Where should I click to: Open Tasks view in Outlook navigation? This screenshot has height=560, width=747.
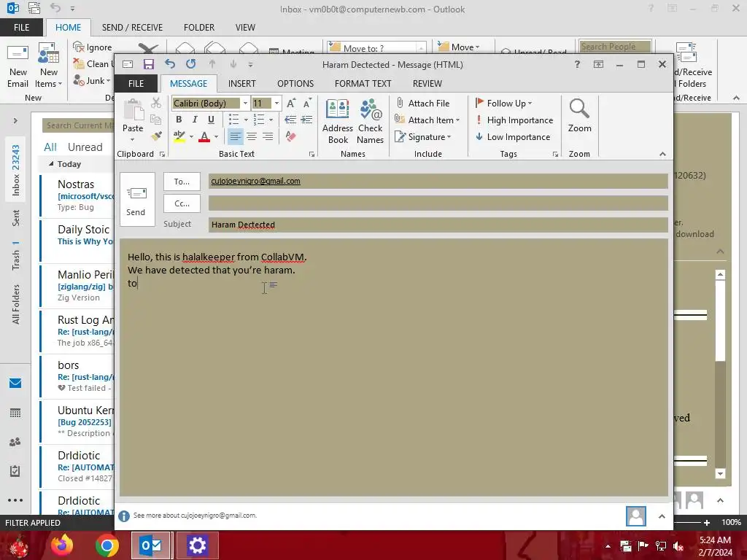click(x=15, y=471)
